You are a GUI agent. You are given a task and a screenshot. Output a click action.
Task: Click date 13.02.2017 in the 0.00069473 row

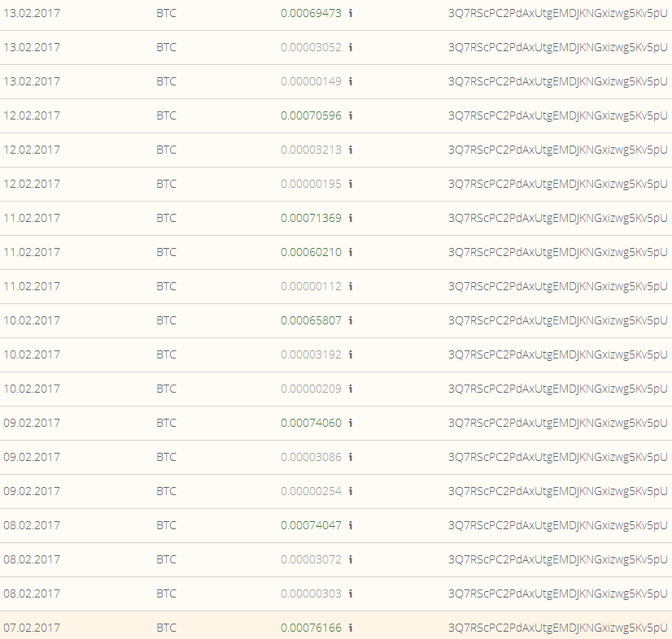(x=32, y=13)
